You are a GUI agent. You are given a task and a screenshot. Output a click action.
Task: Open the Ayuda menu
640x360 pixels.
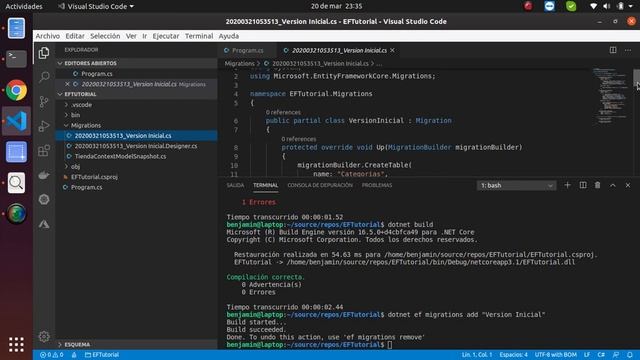point(229,36)
